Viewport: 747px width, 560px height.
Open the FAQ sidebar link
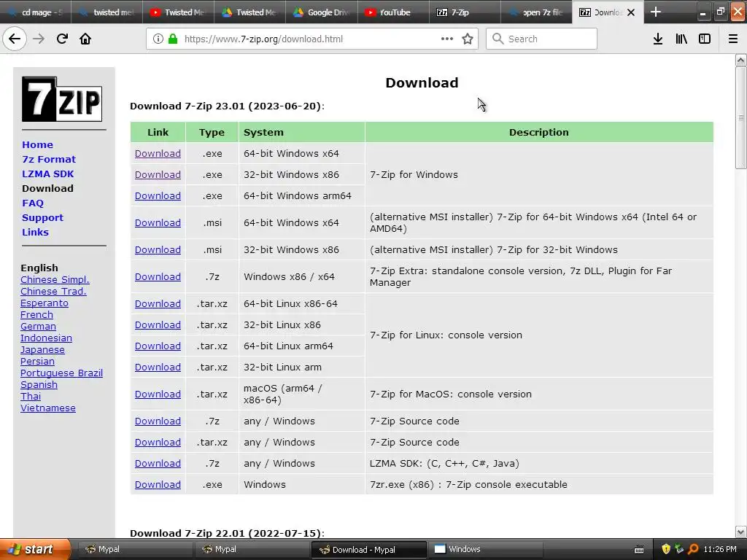[x=32, y=203]
